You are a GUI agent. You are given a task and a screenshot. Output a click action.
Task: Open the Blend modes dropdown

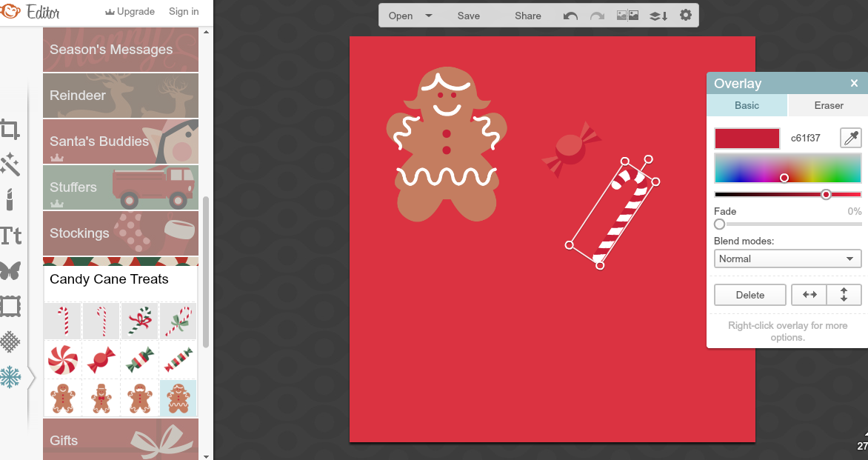(787, 259)
